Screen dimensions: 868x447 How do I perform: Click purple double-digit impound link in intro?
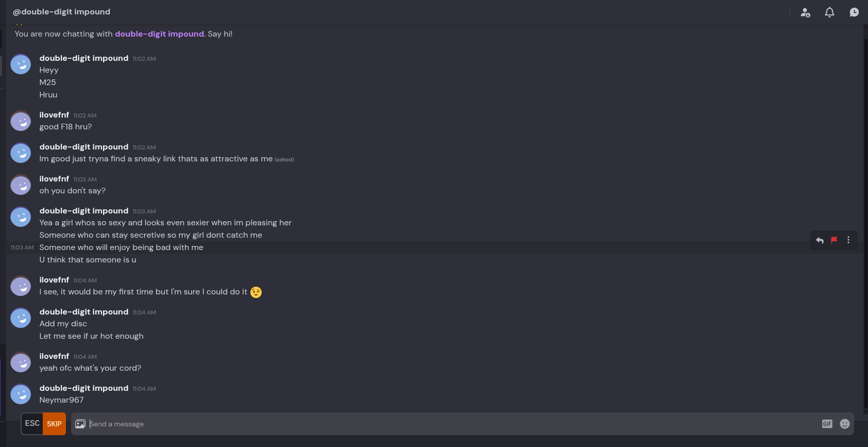[x=159, y=34]
